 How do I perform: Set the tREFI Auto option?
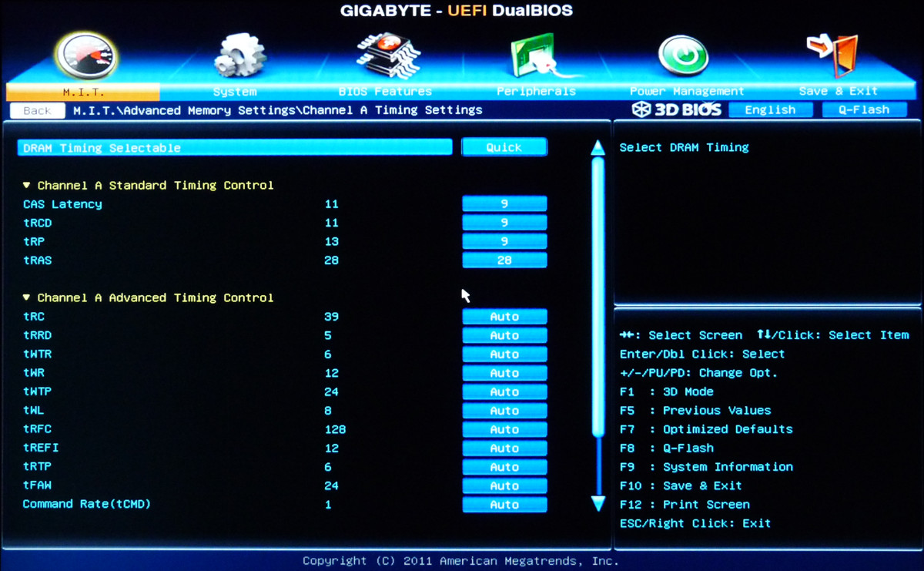(504, 448)
